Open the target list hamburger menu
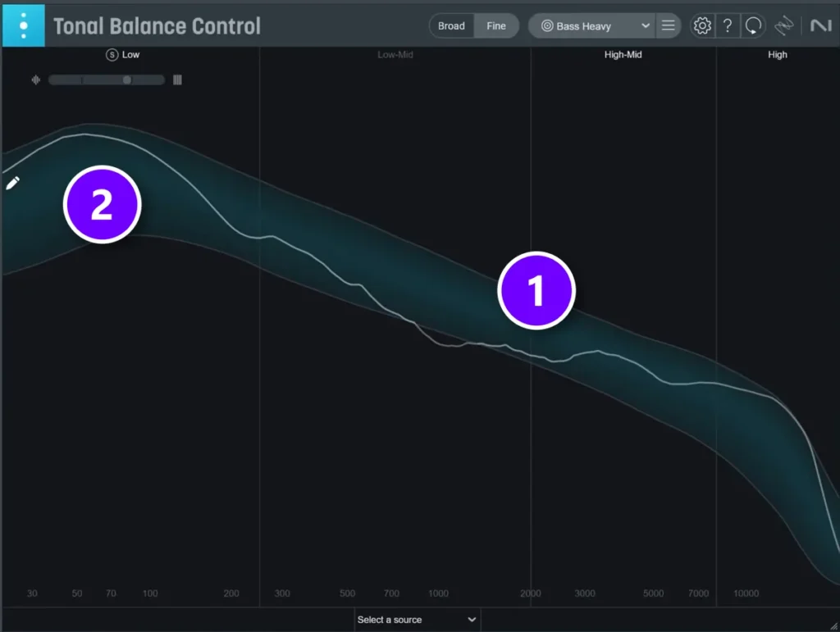Screen dimensions: 840x632 [668, 25]
